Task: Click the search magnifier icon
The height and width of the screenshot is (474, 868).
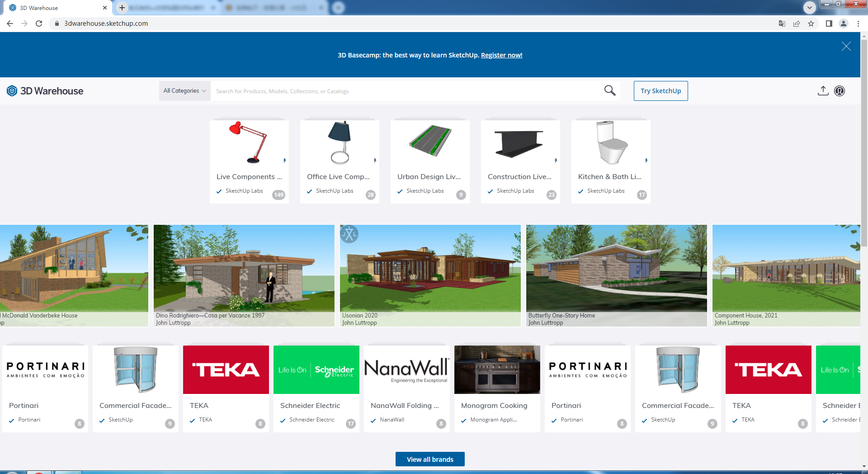Action: pyautogui.click(x=610, y=90)
